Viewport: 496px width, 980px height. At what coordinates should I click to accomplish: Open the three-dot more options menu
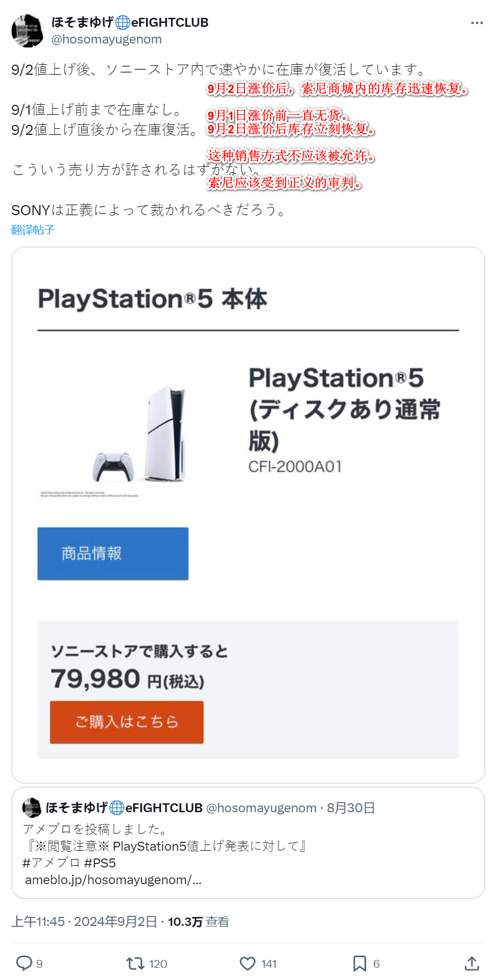476,23
